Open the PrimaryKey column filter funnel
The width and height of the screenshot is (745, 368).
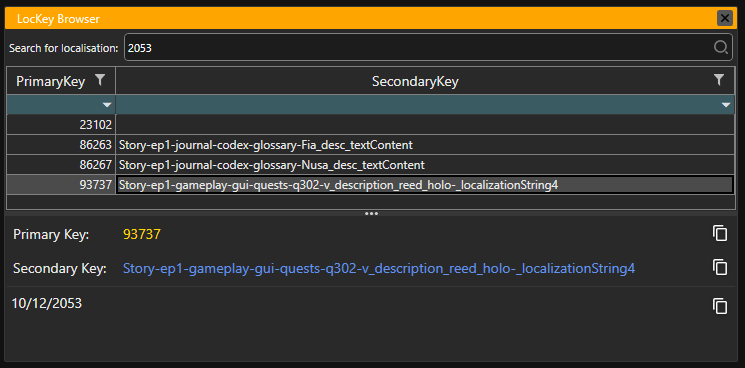(100, 80)
